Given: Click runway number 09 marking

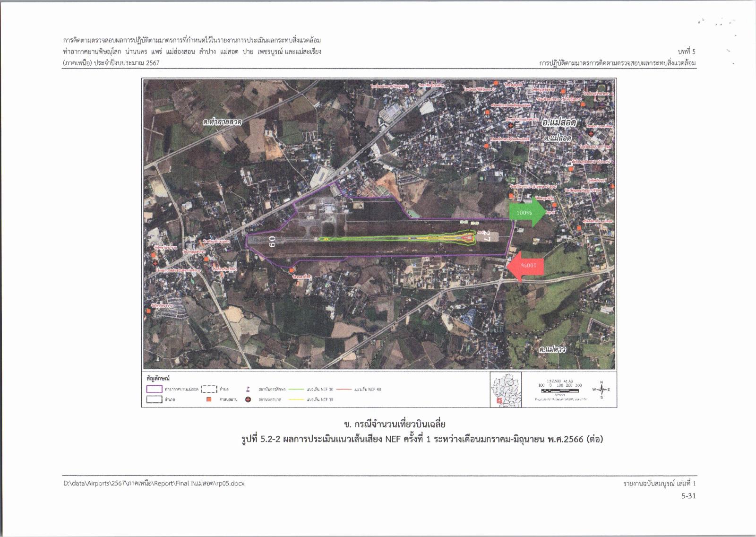Looking at the screenshot, I should coord(272,242).
